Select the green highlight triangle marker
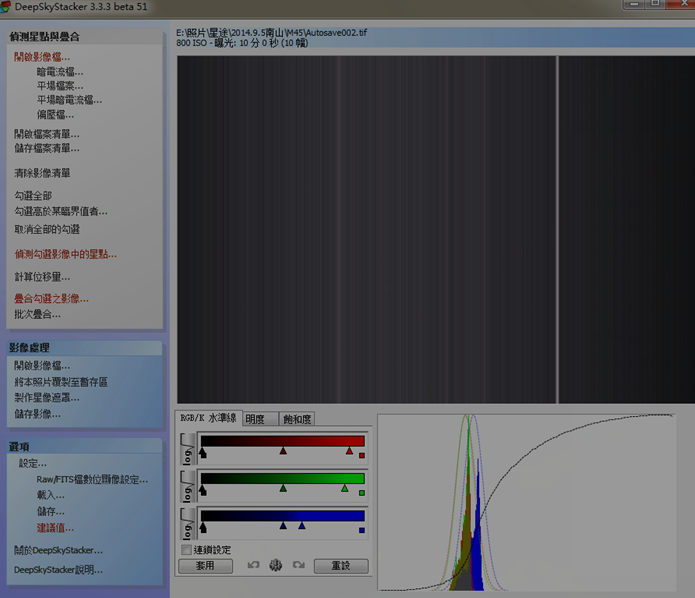The width and height of the screenshot is (695, 598). click(x=344, y=488)
